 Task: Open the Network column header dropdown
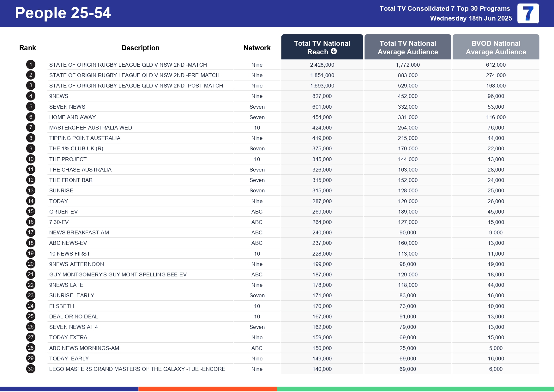[x=257, y=47]
